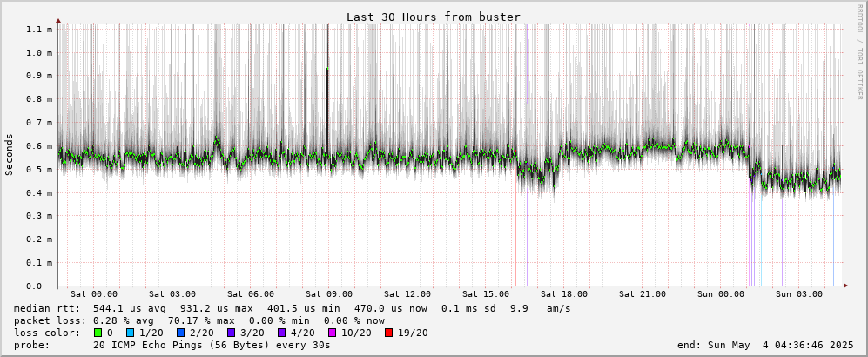Click the '1.0 m' y-axis value
Viewport: 868px width, 357px height.
(x=40, y=52)
